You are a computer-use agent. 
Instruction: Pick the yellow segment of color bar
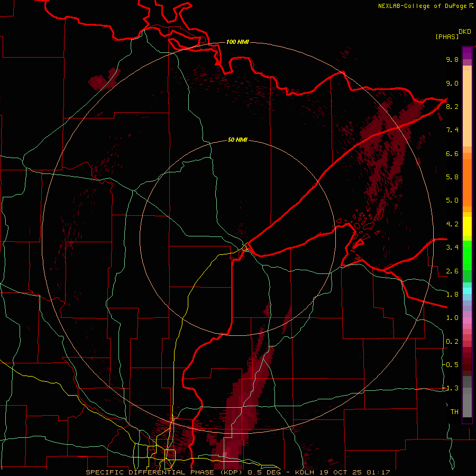point(467,226)
